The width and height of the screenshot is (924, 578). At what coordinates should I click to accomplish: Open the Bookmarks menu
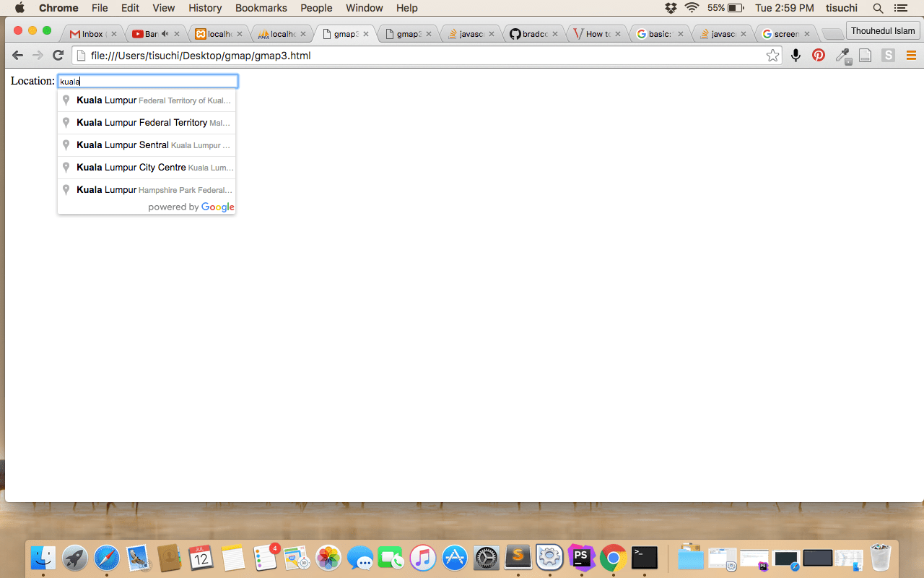[x=261, y=8]
